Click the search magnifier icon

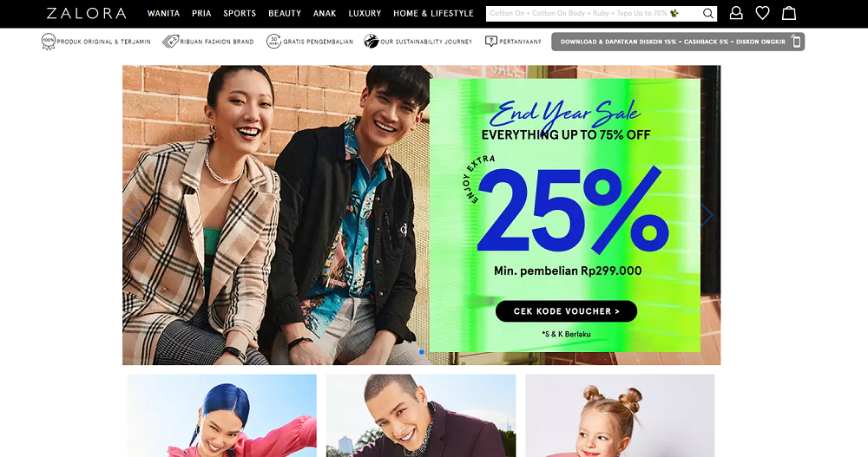tap(708, 14)
